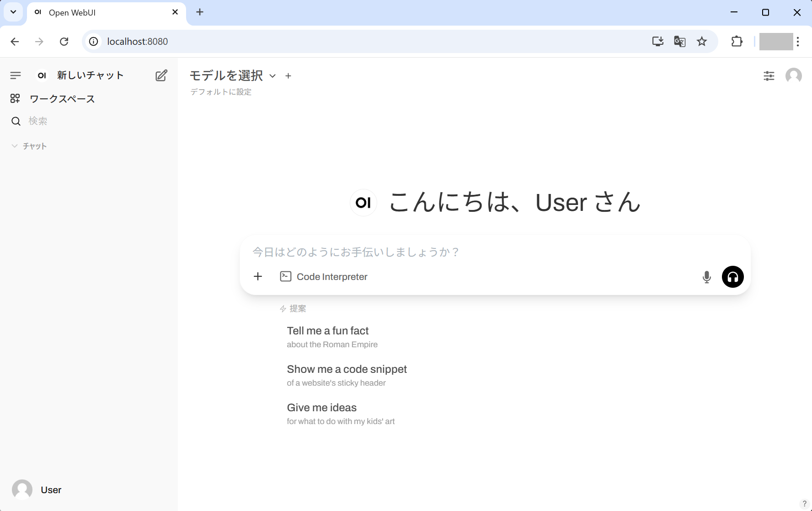Click デフォルトに設定 link
The height and width of the screenshot is (511, 812).
click(221, 92)
